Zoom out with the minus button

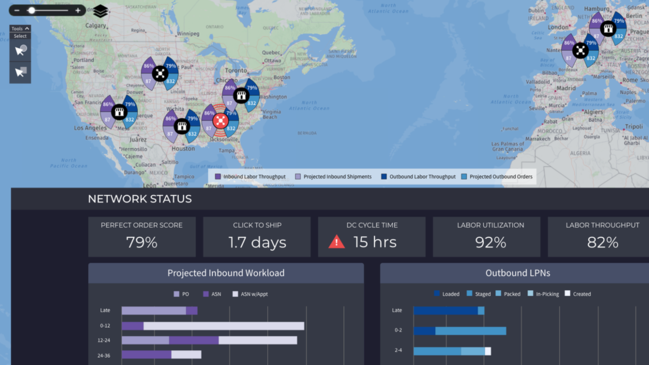(x=17, y=10)
